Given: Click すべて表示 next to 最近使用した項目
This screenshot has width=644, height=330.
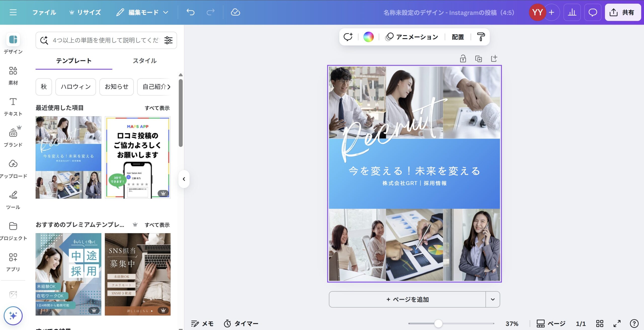Looking at the screenshot, I should click(x=157, y=108).
